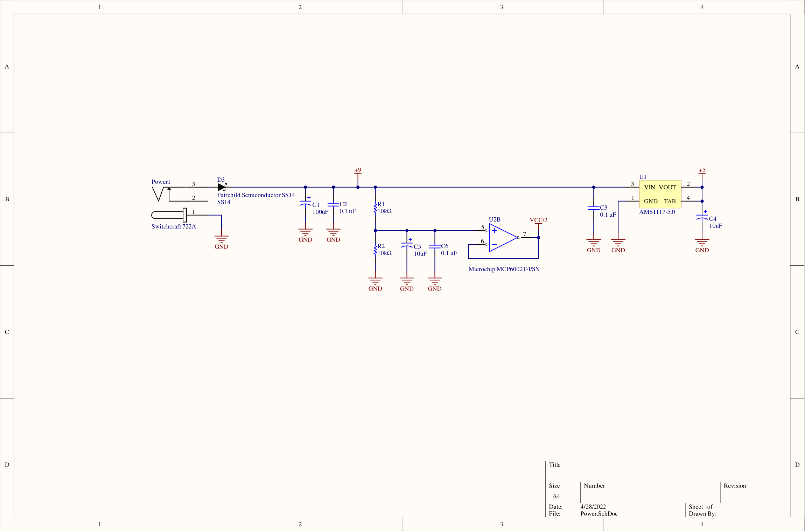
Task: Click the "Drawn By:" field
Action: point(737,514)
